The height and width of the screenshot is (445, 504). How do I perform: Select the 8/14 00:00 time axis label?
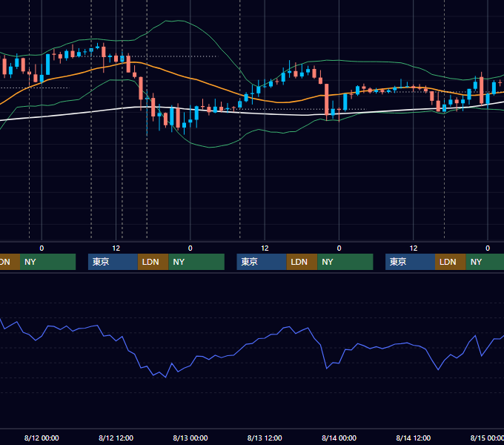[339, 438]
